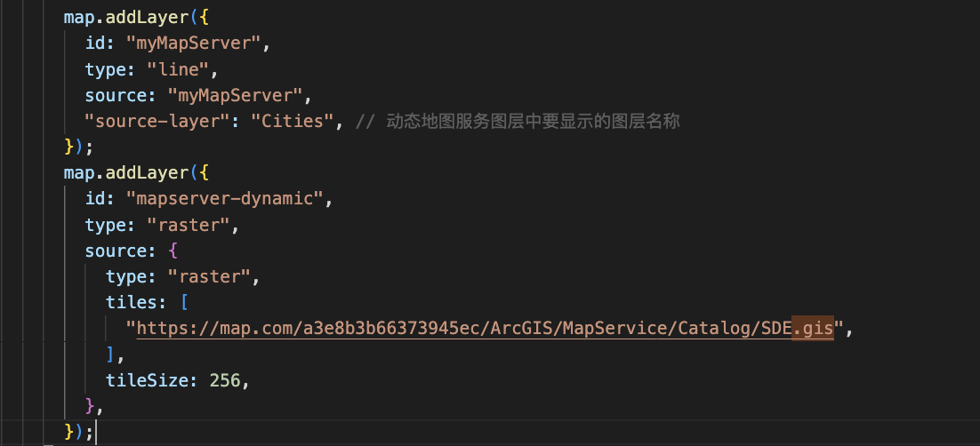Click the tiles property opening bracket

[x=183, y=302]
